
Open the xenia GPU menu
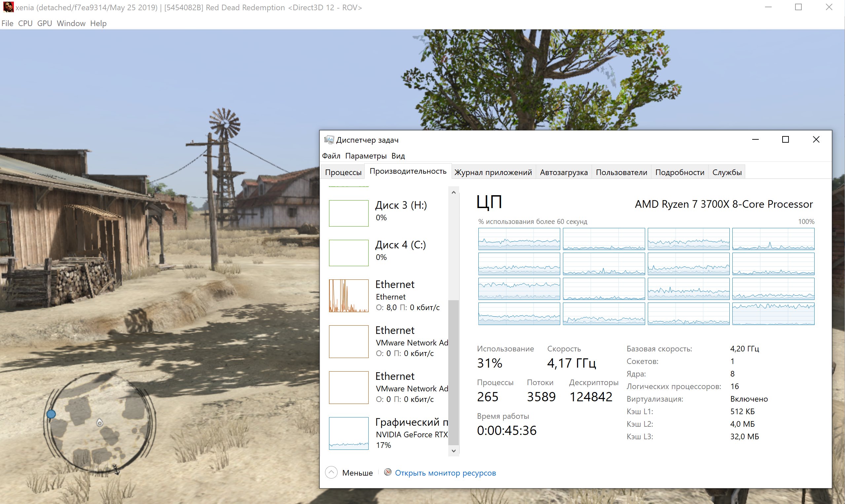click(x=45, y=23)
